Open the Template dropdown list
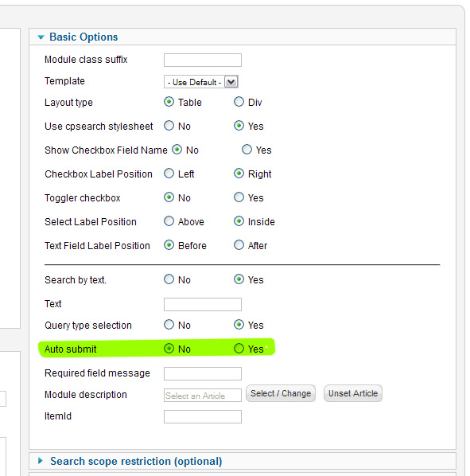The image size is (470, 476). pos(201,82)
